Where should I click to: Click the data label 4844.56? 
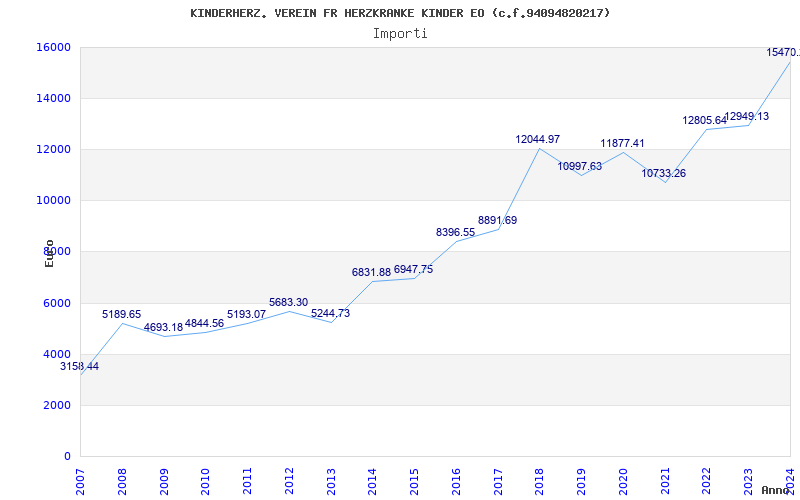pyautogui.click(x=204, y=323)
